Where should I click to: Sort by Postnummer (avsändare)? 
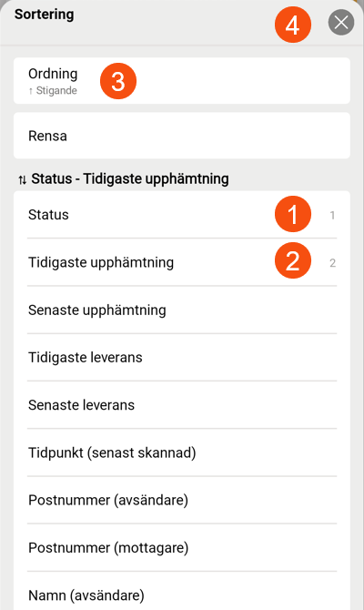[182, 501]
